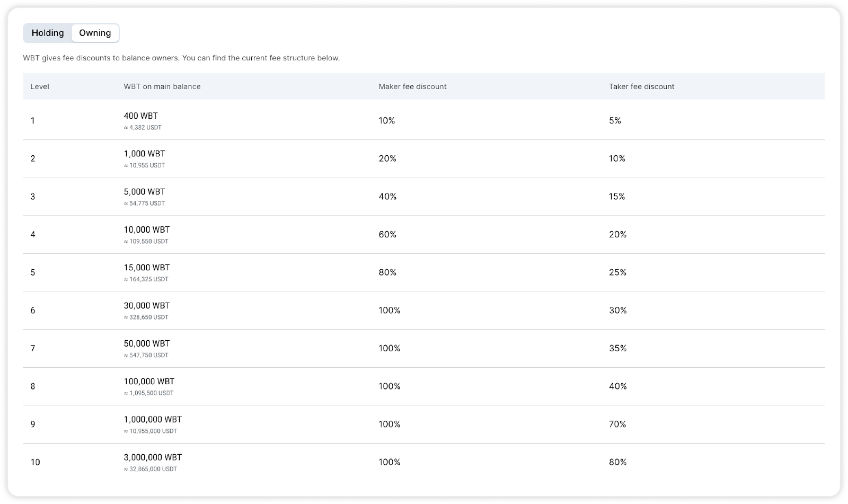
Task: Click the 1,000,000 WBT balance value
Action: pos(153,419)
